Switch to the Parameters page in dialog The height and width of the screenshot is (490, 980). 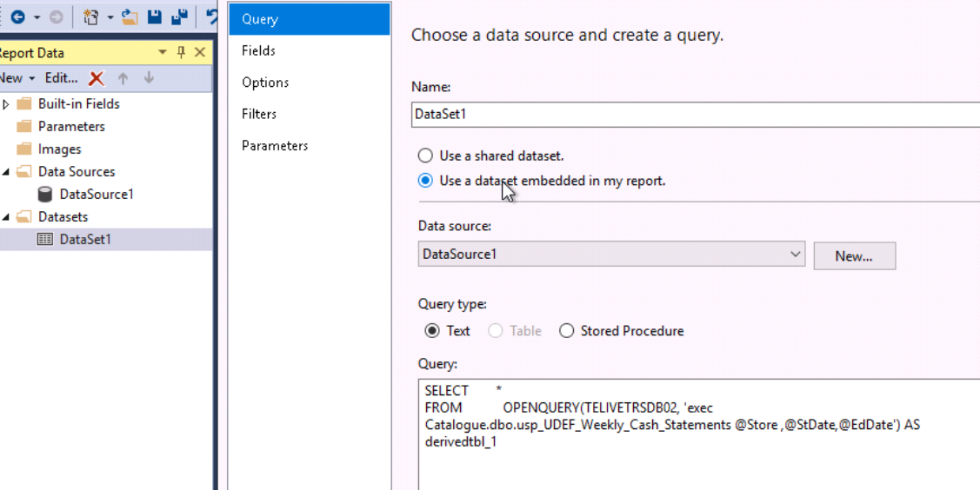pyautogui.click(x=310, y=146)
